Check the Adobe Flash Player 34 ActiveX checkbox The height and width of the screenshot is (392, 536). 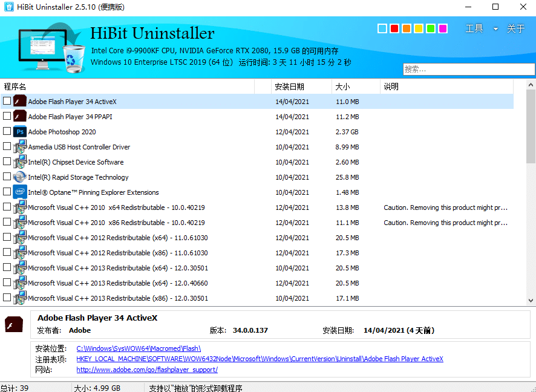(7, 101)
